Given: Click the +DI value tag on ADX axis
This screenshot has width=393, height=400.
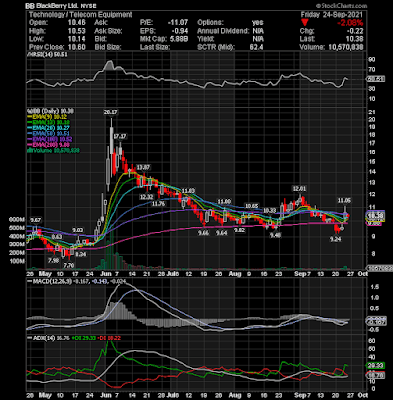Looking at the screenshot, I should coord(376,365).
